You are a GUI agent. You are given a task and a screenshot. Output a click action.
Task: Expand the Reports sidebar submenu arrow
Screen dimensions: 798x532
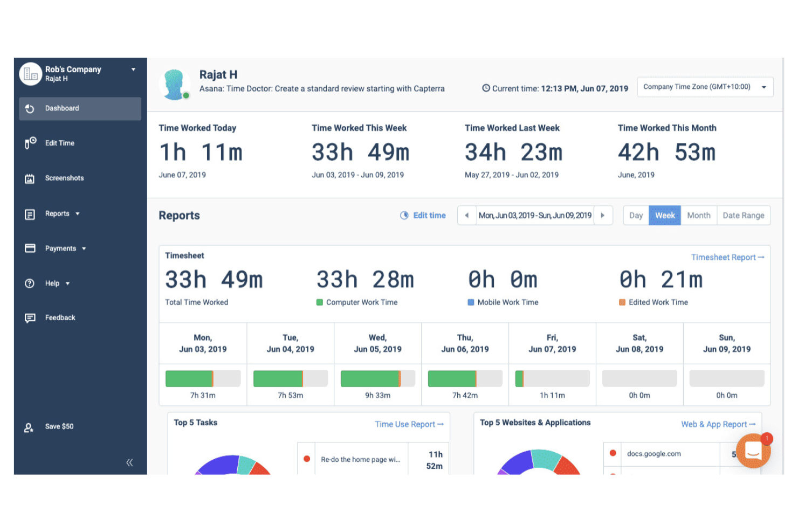coord(78,214)
